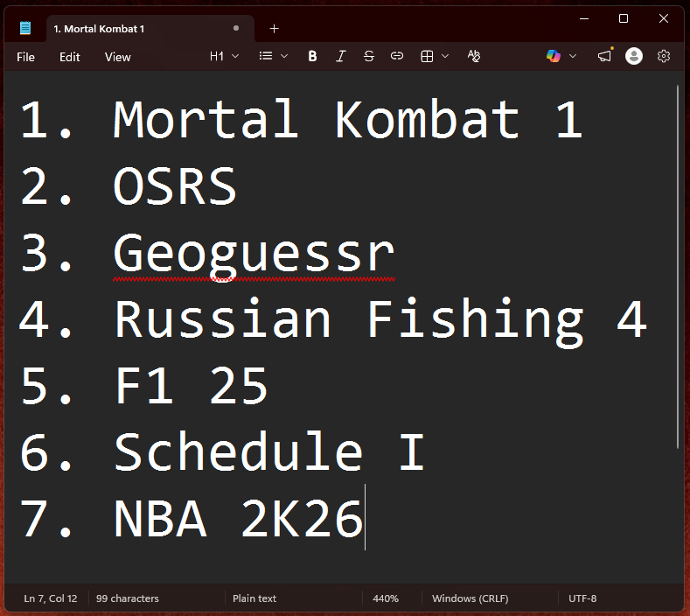Viewport: 690px width, 616px height.
Task: Toggle bold formatting
Action: [312, 56]
